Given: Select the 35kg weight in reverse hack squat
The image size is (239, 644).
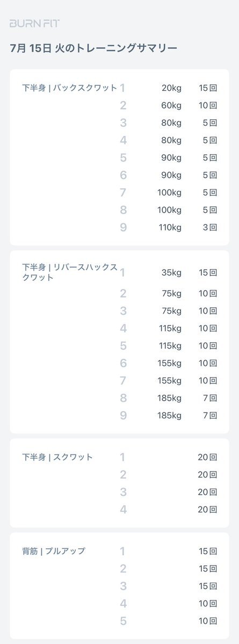Looking at the screenshot, I should pos(171,273).
